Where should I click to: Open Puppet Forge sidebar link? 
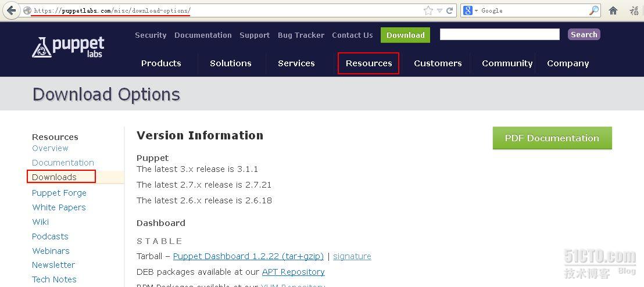(x=59, y=193)
